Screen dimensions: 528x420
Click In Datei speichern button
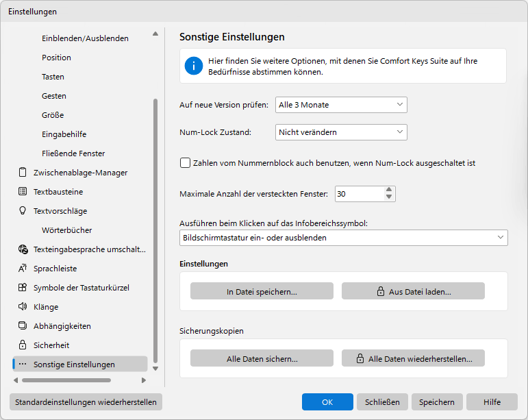coord(262,291)
